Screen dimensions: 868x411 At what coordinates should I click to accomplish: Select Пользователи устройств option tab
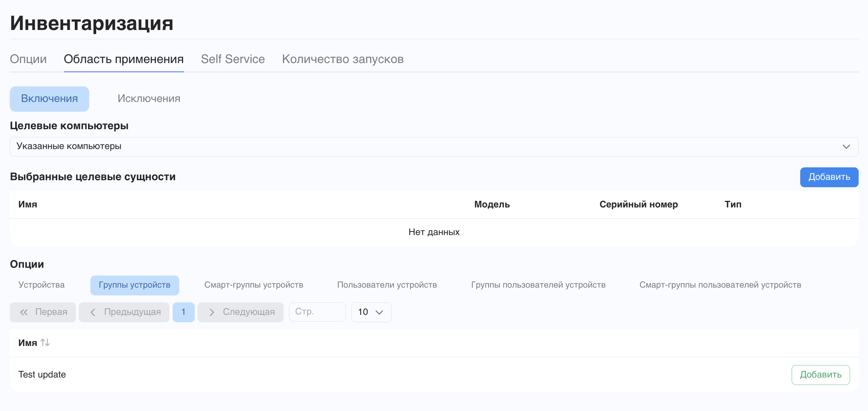pyautogui.click(x=387, y=285)
